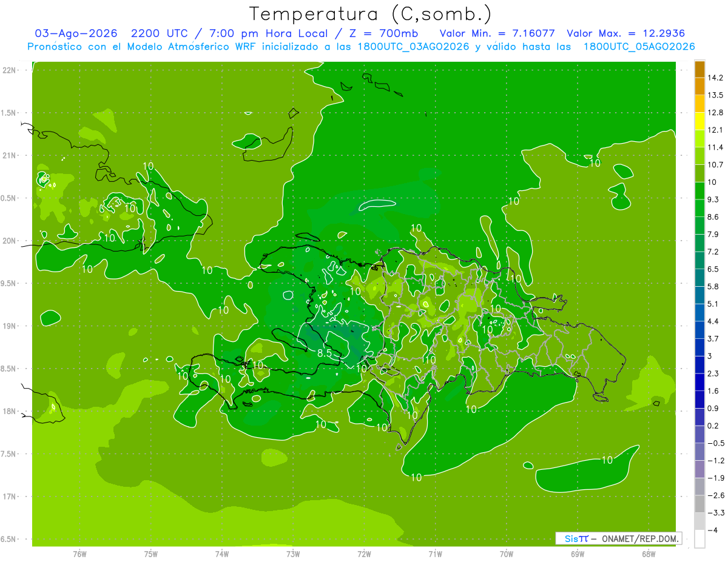
Task: Click the "76W" longitude axis label
Action: click(x=79, y=554)
